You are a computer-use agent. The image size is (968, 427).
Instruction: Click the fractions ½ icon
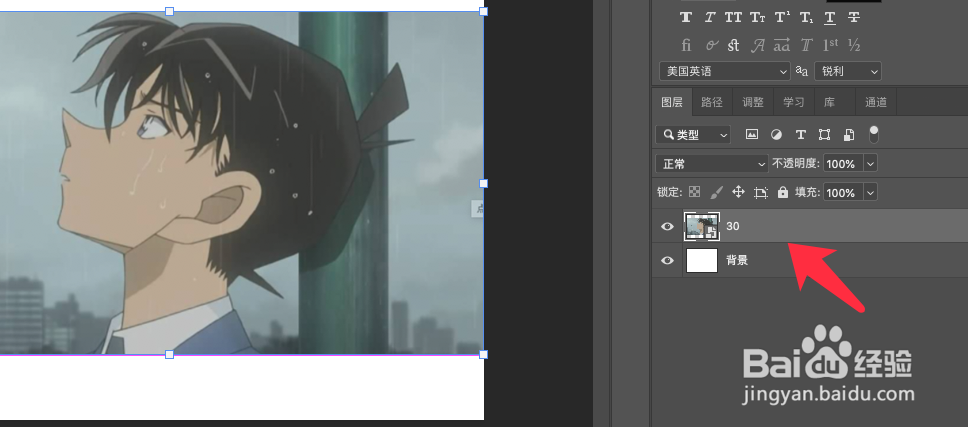pyautogui.click(x=854, y=45)
